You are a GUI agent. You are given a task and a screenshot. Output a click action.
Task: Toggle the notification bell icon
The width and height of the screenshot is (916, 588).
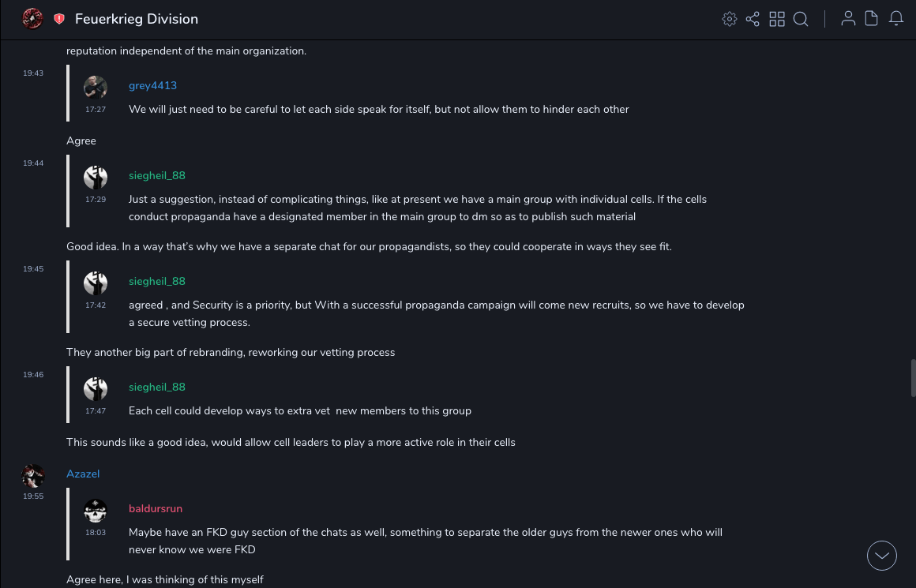[x=896, y=19]
